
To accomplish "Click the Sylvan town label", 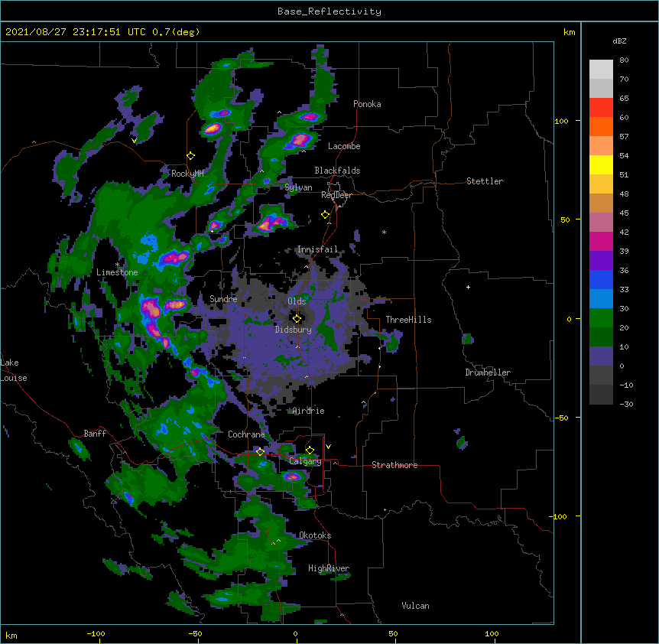I will (298, 187).
